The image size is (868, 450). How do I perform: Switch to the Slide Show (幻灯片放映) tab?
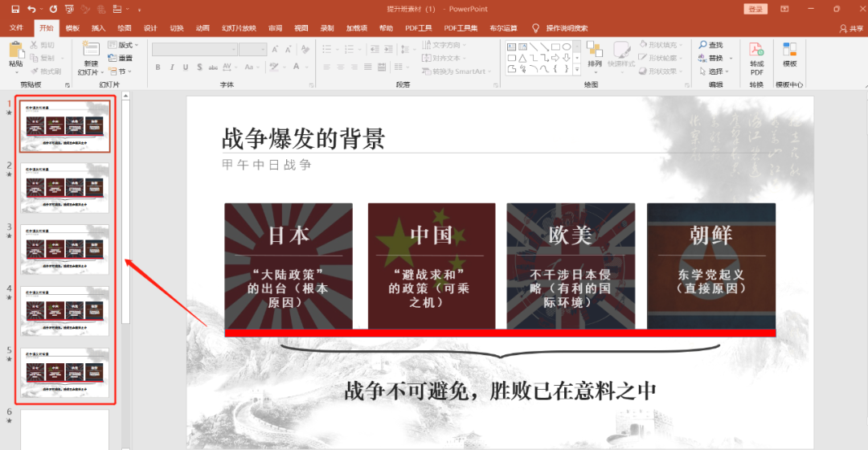click(x=239, y=28)
